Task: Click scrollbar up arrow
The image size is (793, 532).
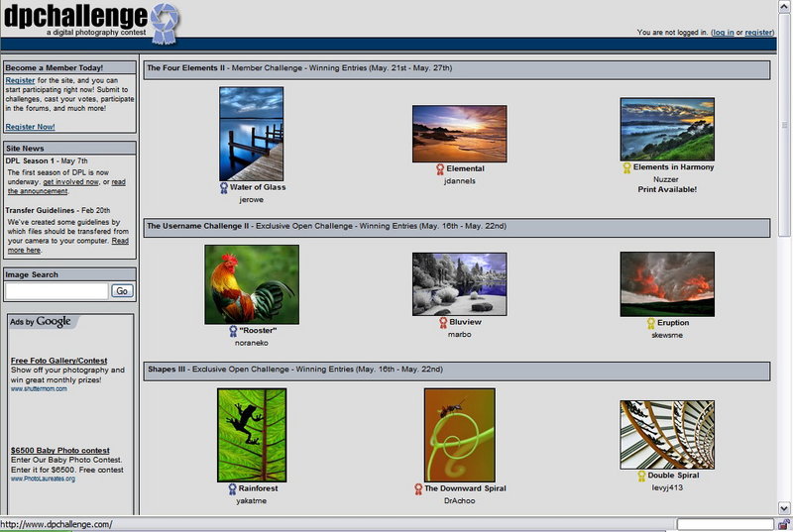Action: [784, 7]
